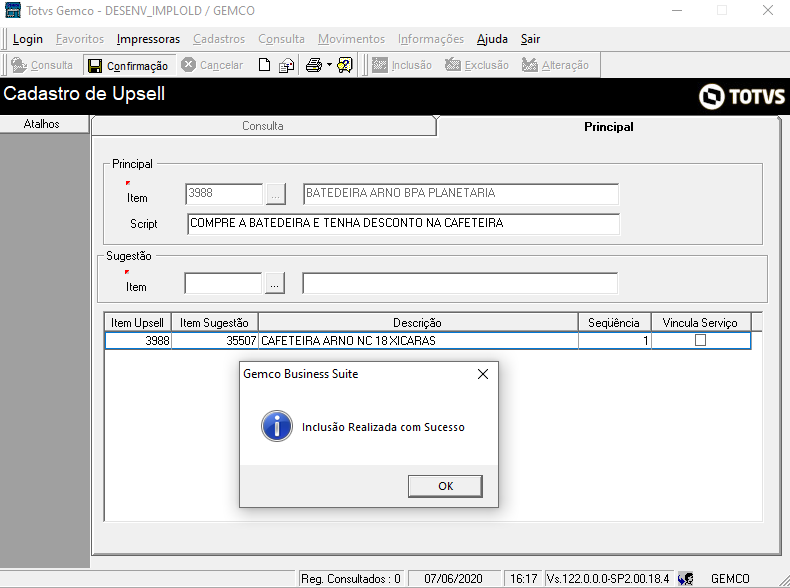
Task: Click lookup button beside Sugestão Item field
Action: [x=275, y=283]
